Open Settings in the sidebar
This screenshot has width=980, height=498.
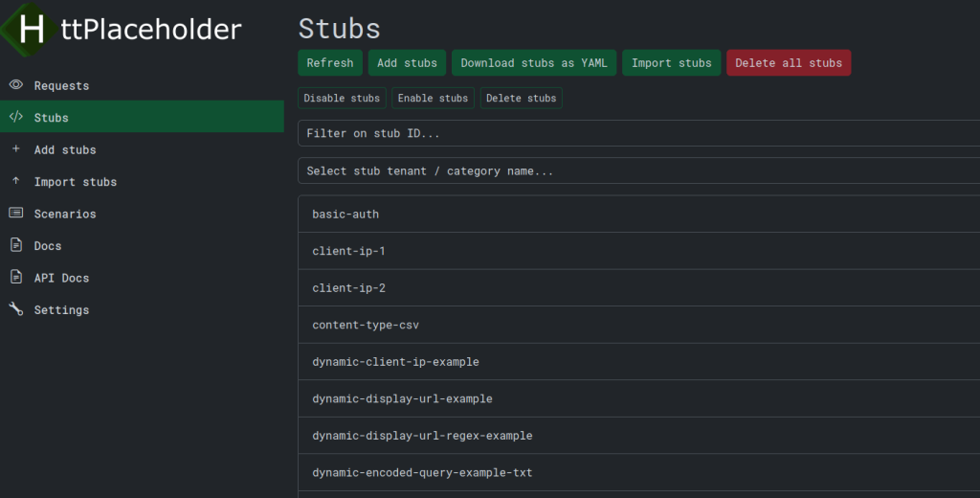point(142,309)
